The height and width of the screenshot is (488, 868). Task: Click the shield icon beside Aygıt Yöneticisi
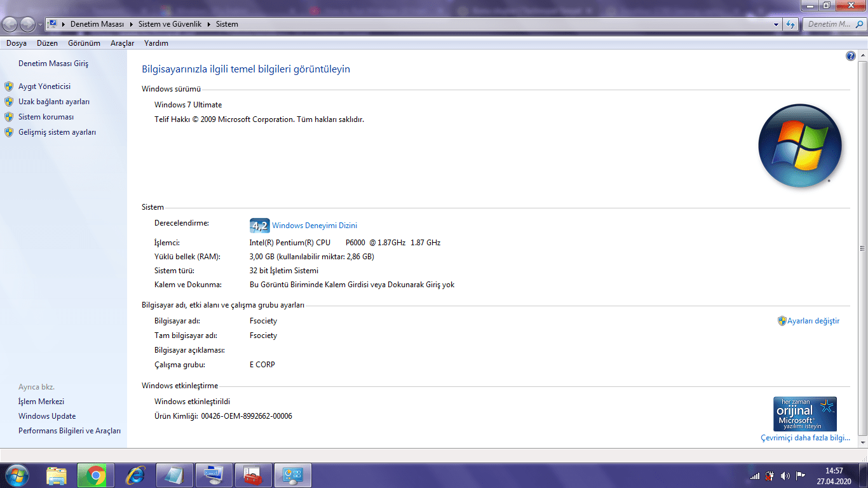(9, 86)
